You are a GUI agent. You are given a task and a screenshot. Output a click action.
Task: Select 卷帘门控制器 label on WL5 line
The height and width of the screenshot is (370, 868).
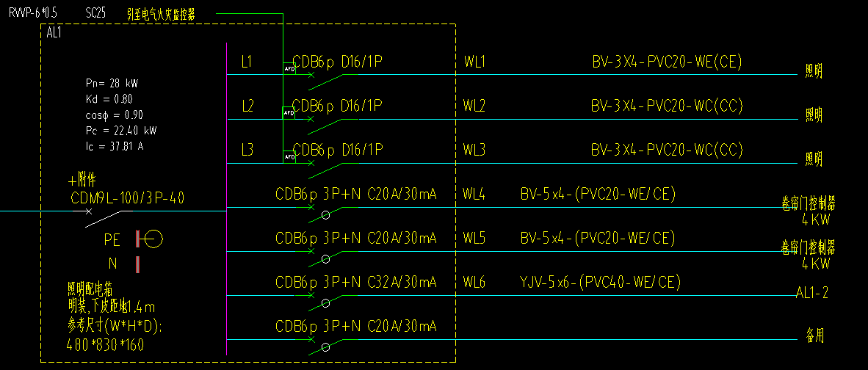point(808,247)
